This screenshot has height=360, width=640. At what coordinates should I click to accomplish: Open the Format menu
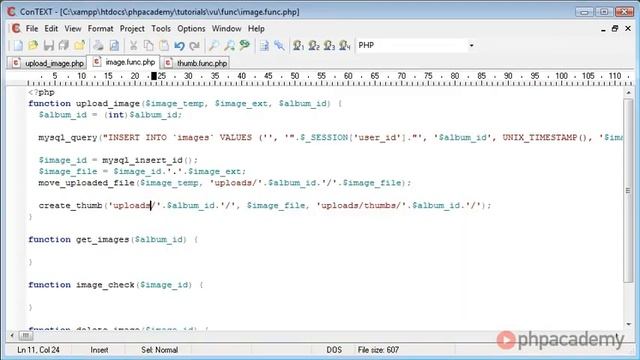pos(100,29)
